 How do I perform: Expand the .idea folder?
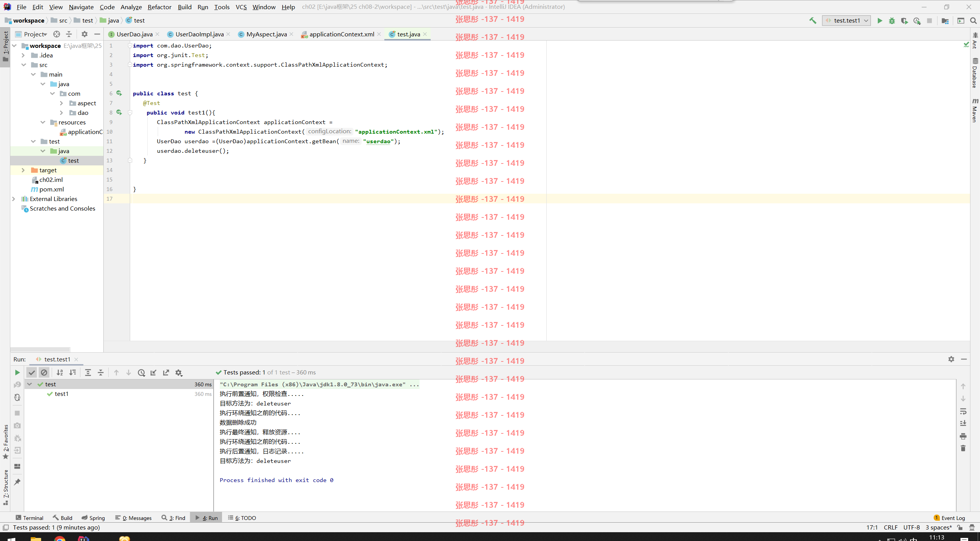pyautogui.click(x=23, y=55)
